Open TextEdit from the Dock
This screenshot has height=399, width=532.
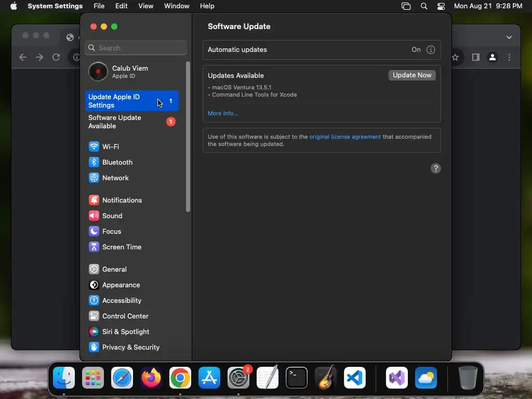tap(268, 378)
